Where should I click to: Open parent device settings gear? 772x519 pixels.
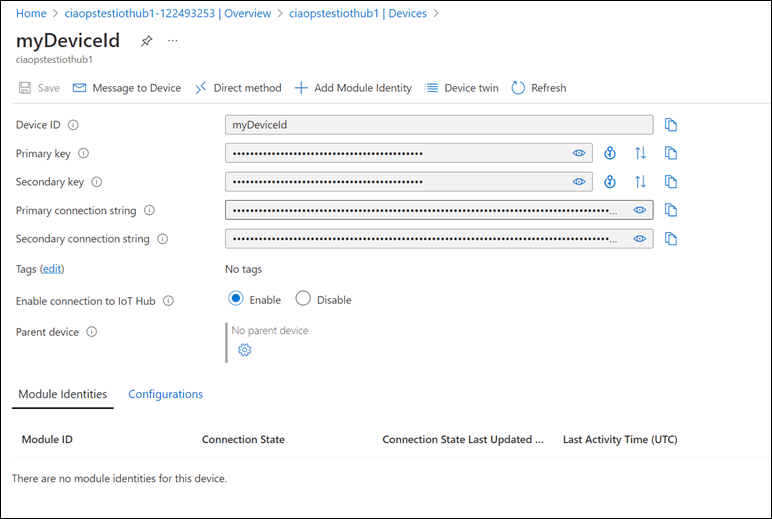244,350
